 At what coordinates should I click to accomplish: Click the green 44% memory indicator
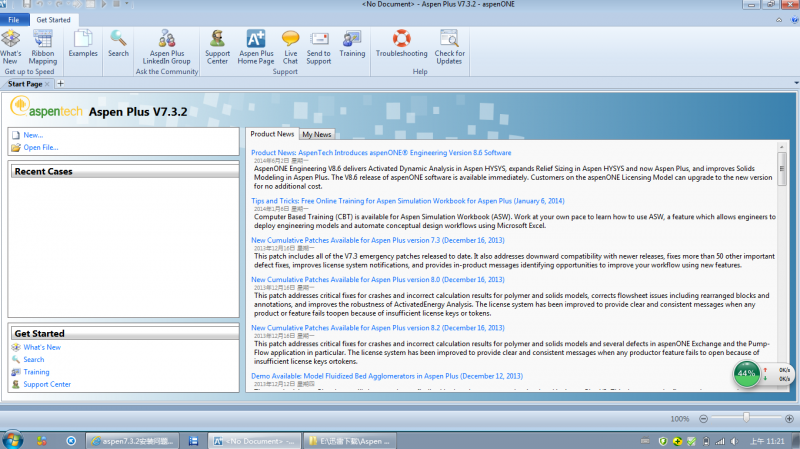(746, 373)
